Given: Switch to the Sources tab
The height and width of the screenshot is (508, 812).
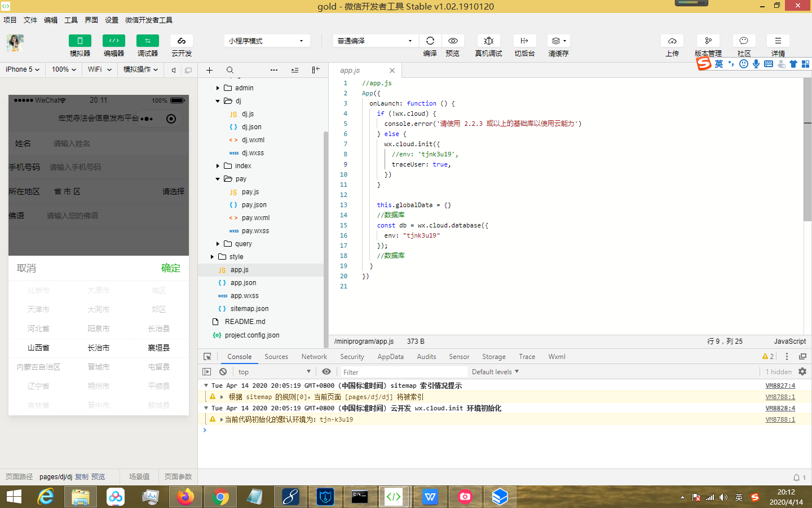Looking at the screenshot, I should [x=276, y=357].
